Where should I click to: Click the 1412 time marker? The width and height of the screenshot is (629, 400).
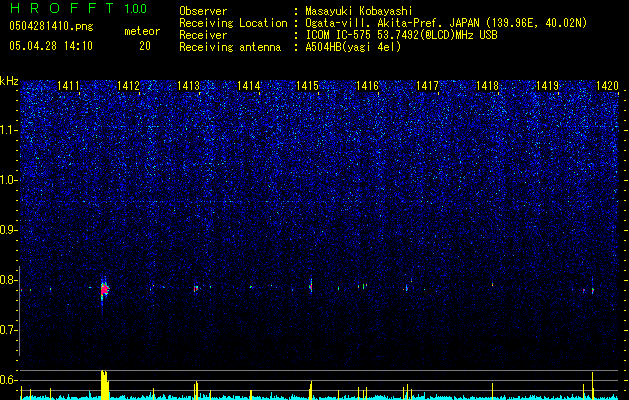click(128, 85)
